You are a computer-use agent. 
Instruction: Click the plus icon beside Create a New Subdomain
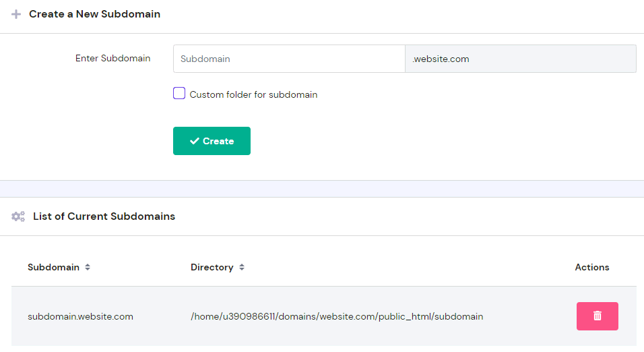click(x=16, y=14)
